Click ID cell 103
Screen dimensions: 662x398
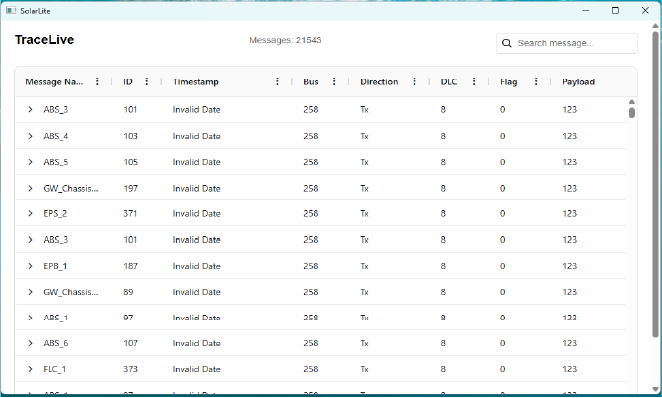[130, 136]
